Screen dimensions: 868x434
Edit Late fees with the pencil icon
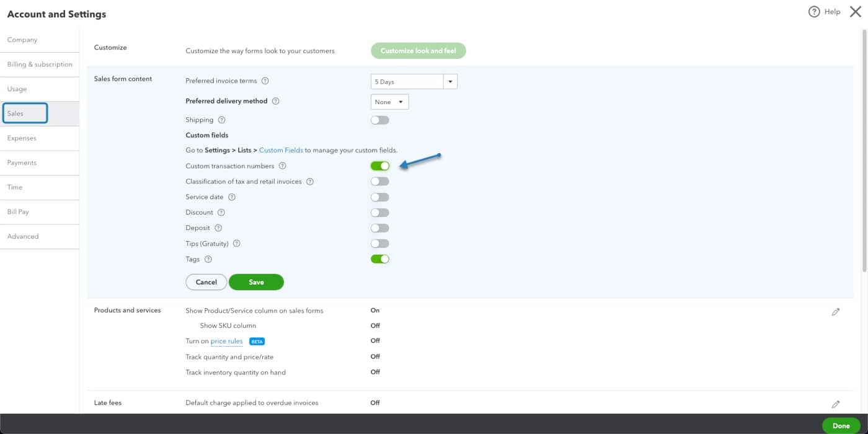point(836,404)
